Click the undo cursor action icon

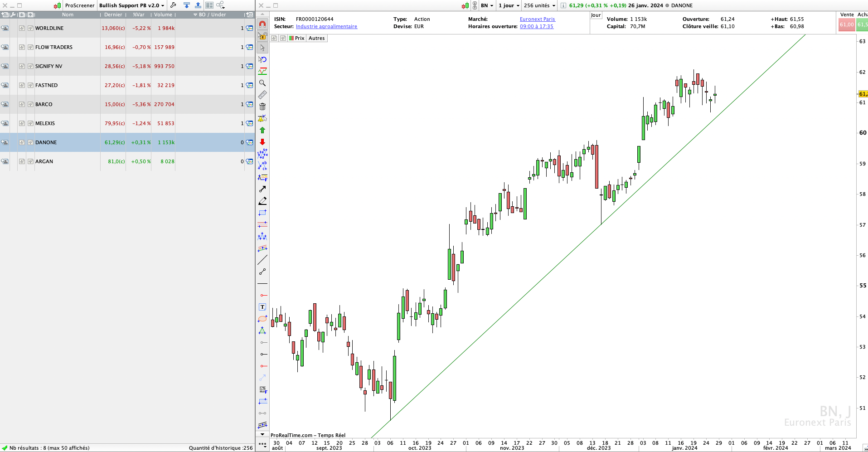pos(262,59)
